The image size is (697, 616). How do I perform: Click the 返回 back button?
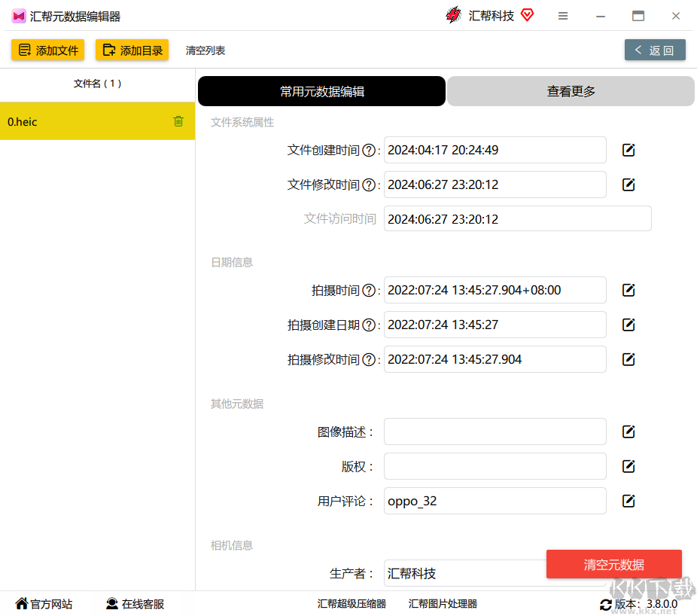(x=654, y=50)
